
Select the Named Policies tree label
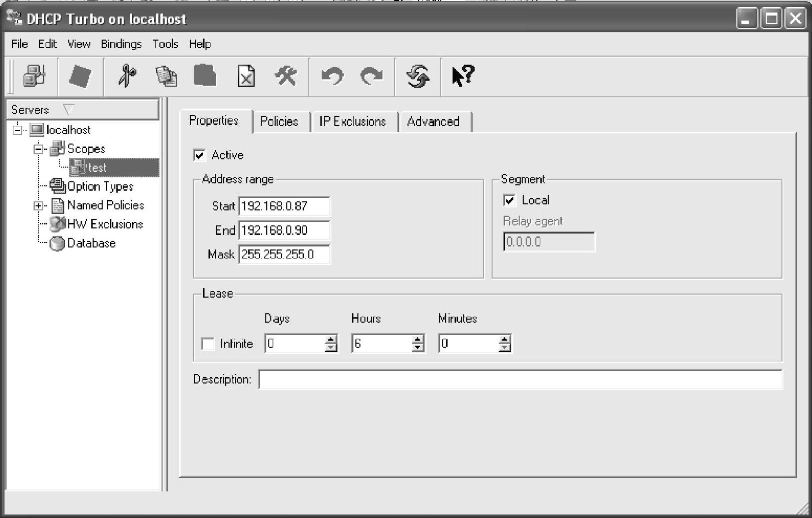point(106,205)
